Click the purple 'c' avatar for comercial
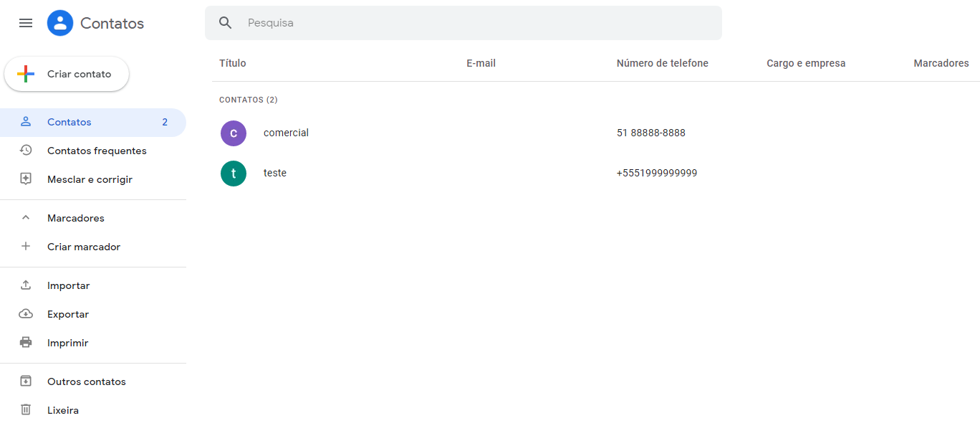The height and width of the screenshot is (441, 980). tap(234, 133)
